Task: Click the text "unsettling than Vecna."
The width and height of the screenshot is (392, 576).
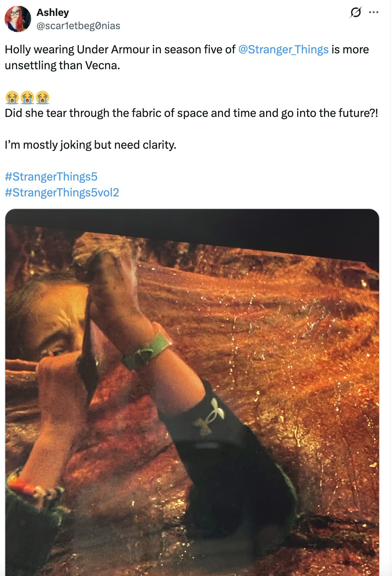Action: tap(62, 65)
